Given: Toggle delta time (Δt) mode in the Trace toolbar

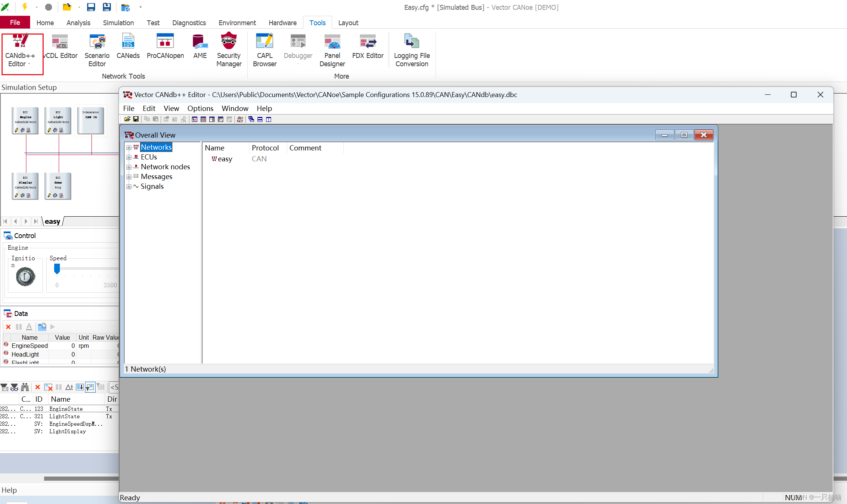Looking at the screenshot, I should coord(69,387).
